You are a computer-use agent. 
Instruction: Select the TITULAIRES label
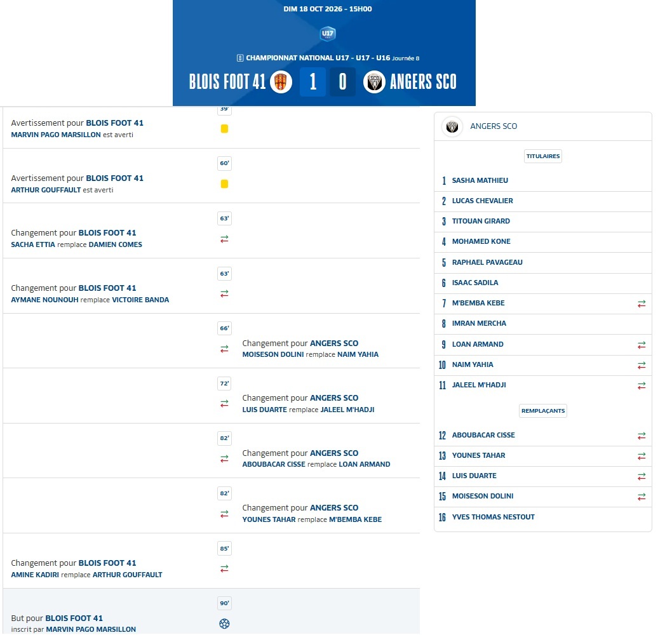543,156
